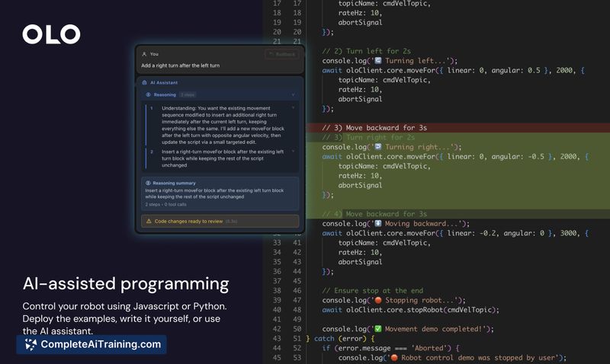Click line number 51 in the gutter
Viewport: 610px width, 364px height.
(x=297, y=339)
